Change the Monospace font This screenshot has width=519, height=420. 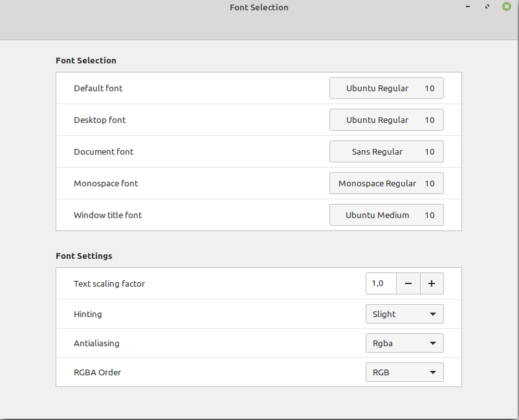coord(386,183)
